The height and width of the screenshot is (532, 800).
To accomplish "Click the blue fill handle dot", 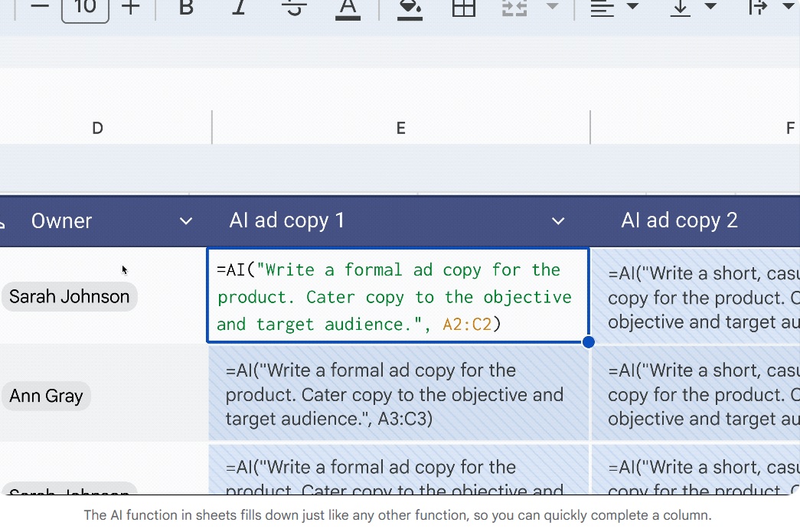I will point(588,342).
